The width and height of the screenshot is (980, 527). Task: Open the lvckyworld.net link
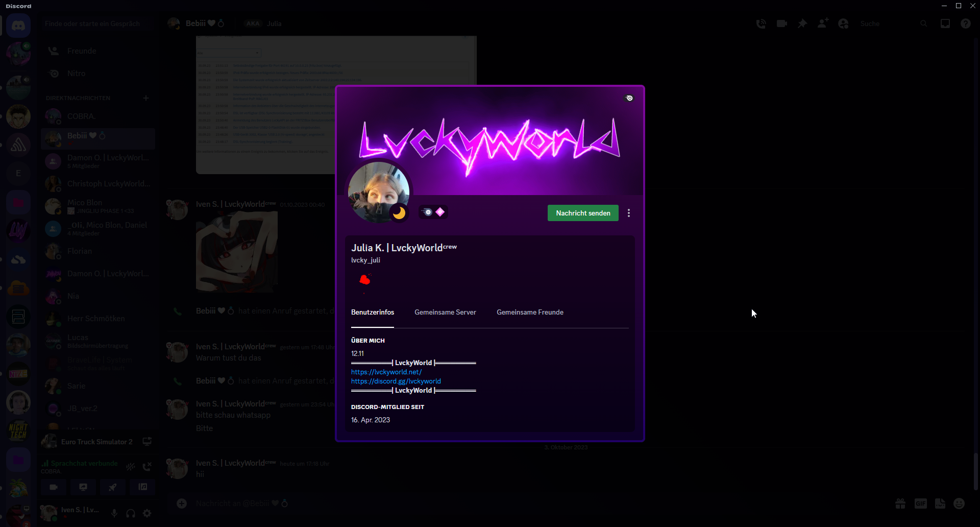point(386,372)
